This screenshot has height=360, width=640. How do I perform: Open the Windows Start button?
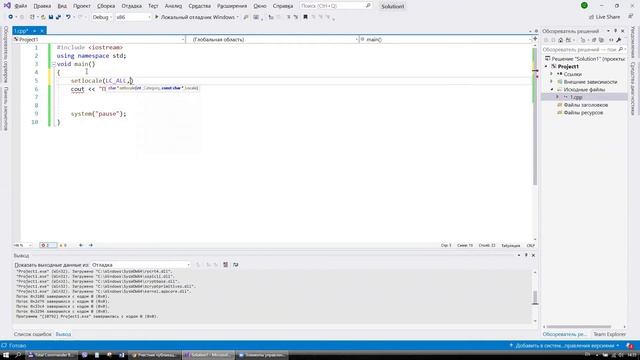6,355
